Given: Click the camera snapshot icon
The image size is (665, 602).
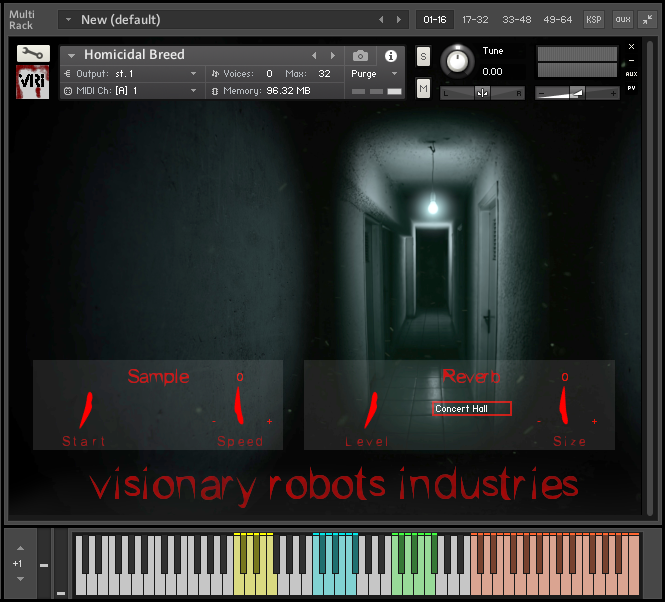Looking at the screenshot, I should 360,56.
